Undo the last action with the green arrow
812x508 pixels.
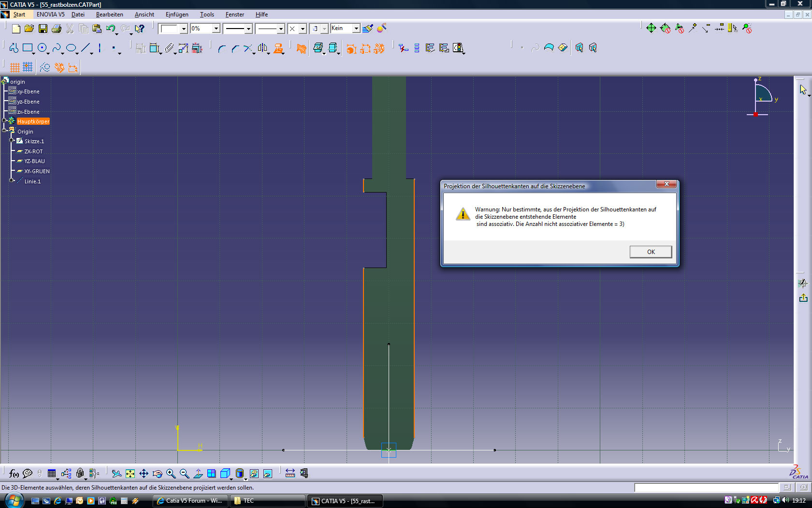click(111, 29)
